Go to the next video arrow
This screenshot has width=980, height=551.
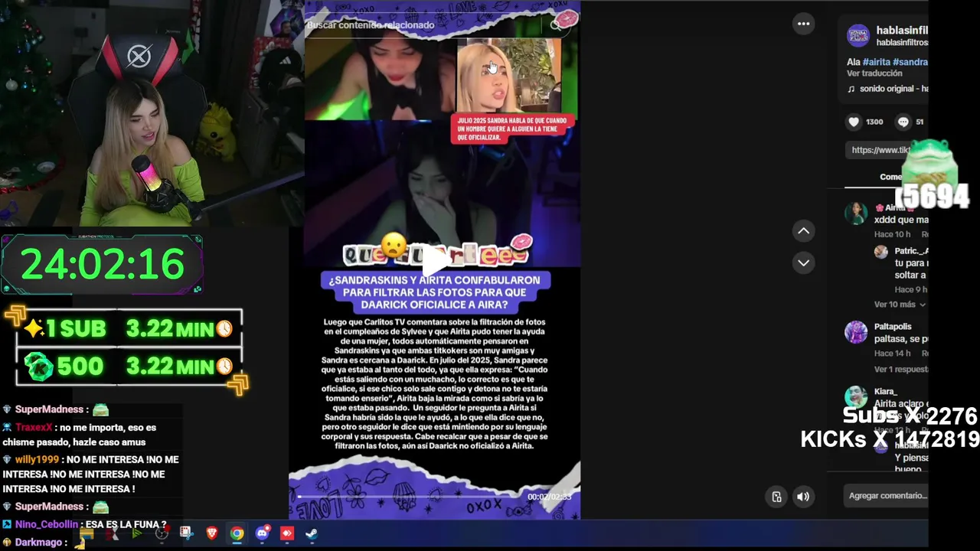(803, 262)
